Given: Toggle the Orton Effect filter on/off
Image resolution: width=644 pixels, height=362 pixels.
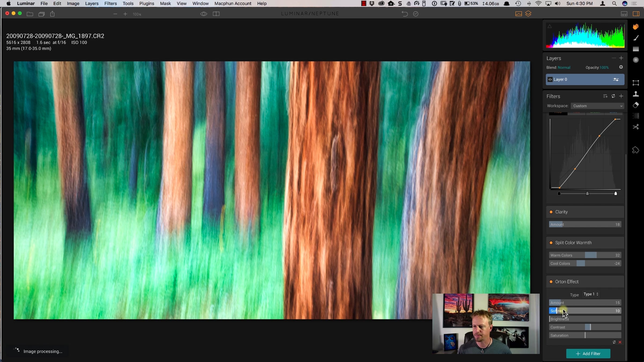Looking at the screenshot, I should pos(551,282).
